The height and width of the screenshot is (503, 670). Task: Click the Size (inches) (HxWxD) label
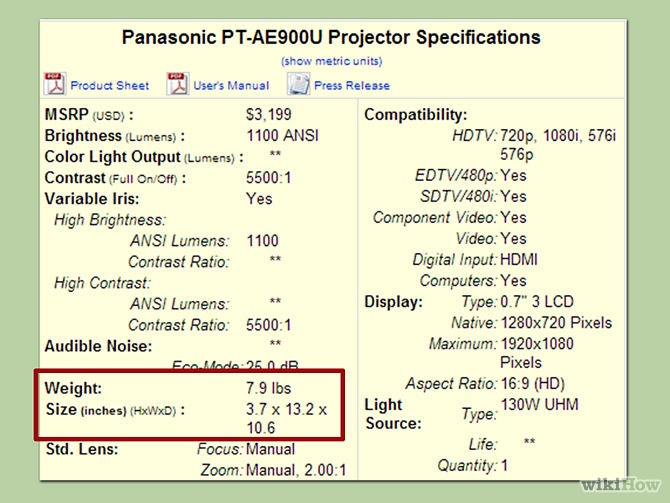[x=115, y=410]
